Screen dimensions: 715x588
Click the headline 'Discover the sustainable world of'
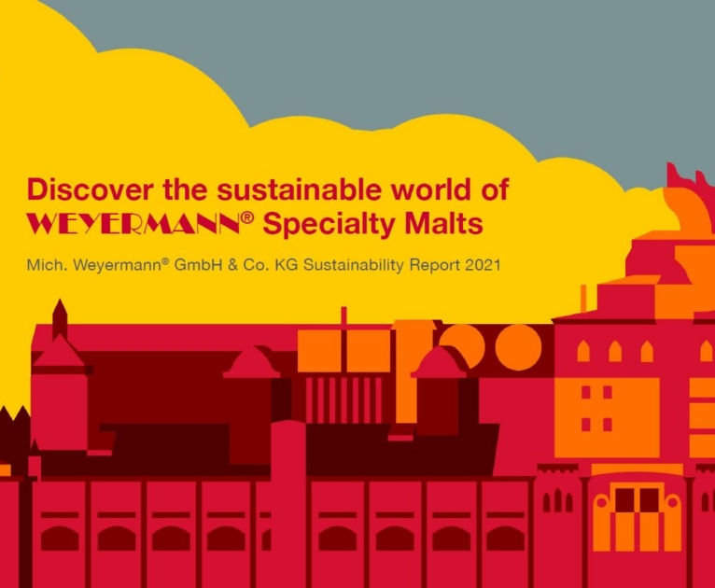(268, 189)
